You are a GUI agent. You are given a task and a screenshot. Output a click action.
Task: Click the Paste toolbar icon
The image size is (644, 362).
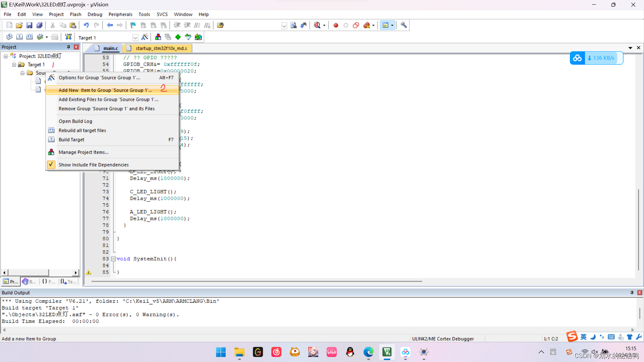click(x=73, y=25)
